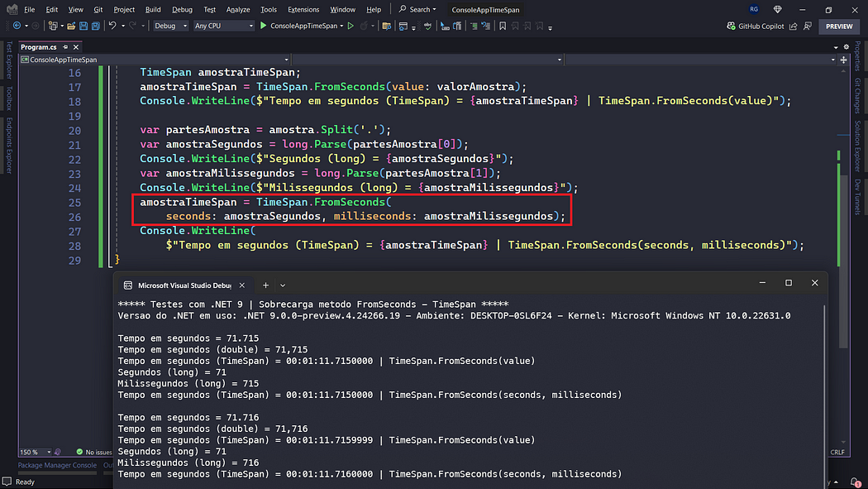Viewport: 868px width, 489px height.
Task: Click the New Project toolbar icon
Action: coord(53,26)
